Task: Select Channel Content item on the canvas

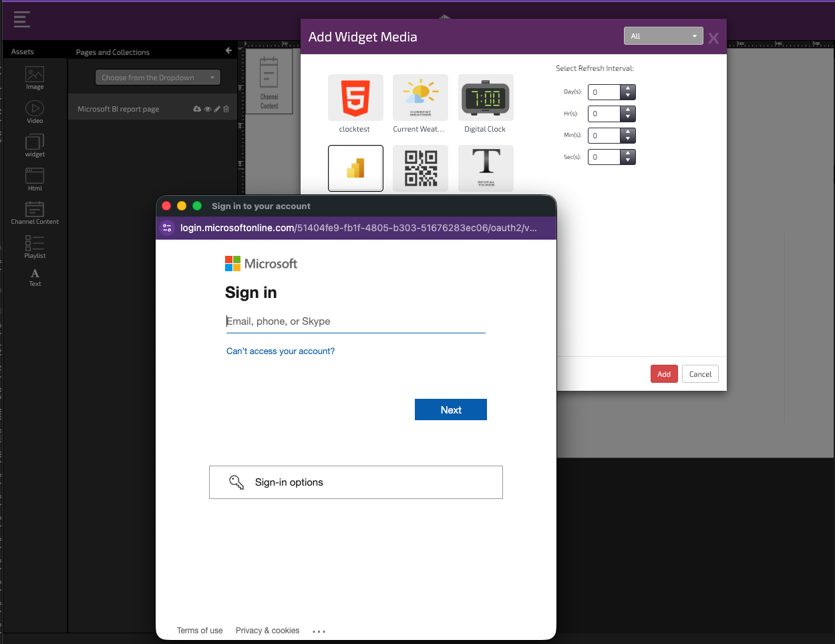Action: 269,82
